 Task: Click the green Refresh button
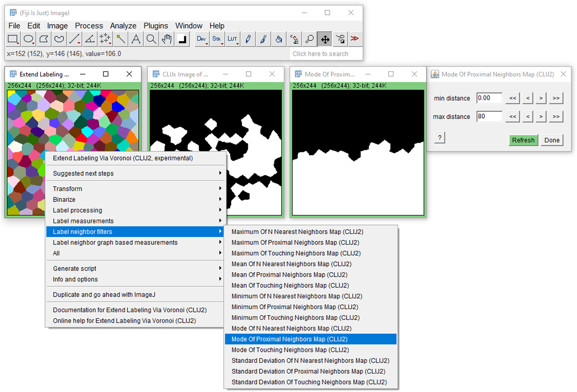point(523,140)
